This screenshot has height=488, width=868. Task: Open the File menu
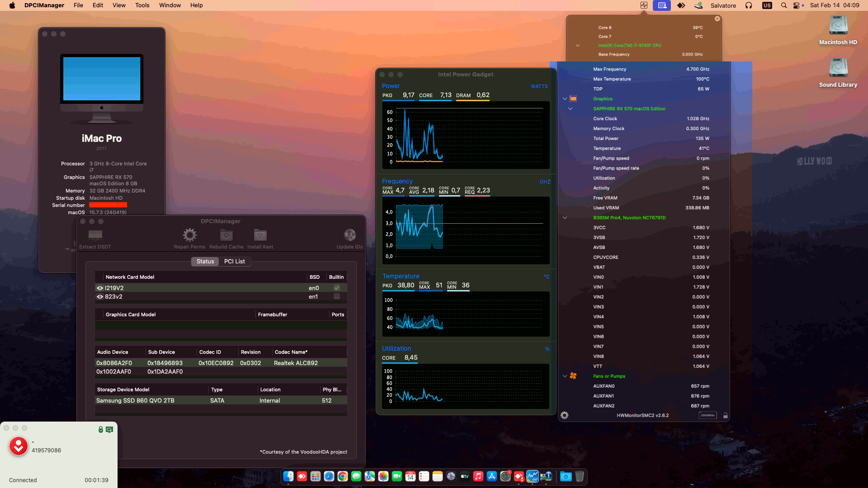[78, 5]
